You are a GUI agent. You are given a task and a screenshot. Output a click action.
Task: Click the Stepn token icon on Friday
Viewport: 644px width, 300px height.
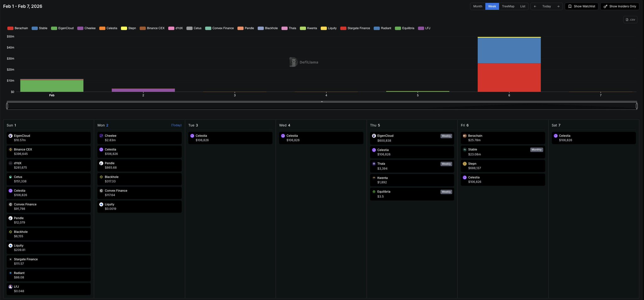pyautogui.click(x=464, y=164)
